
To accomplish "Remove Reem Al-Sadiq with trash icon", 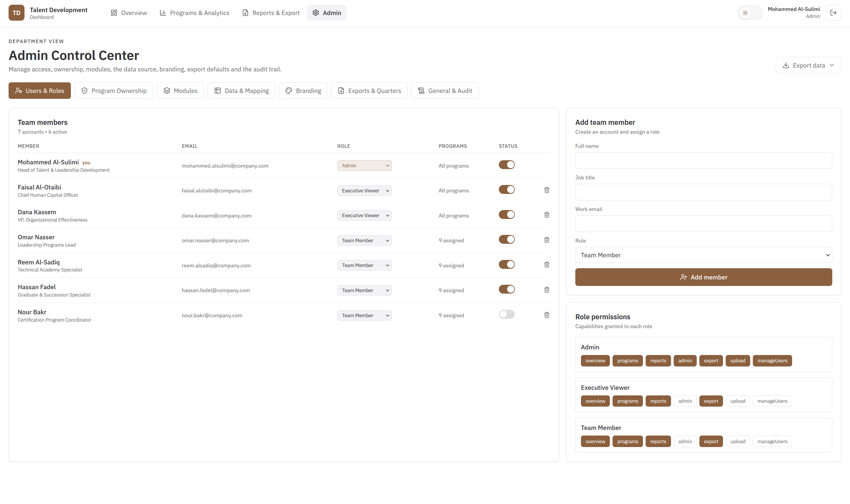I will (546, 265).
